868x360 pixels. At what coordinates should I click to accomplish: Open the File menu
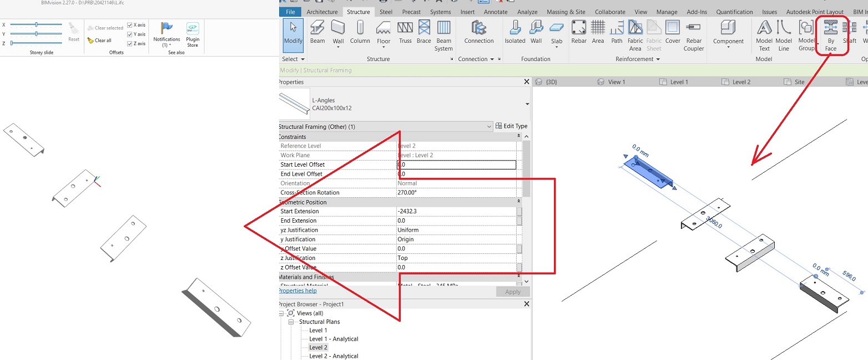[290, 11]
